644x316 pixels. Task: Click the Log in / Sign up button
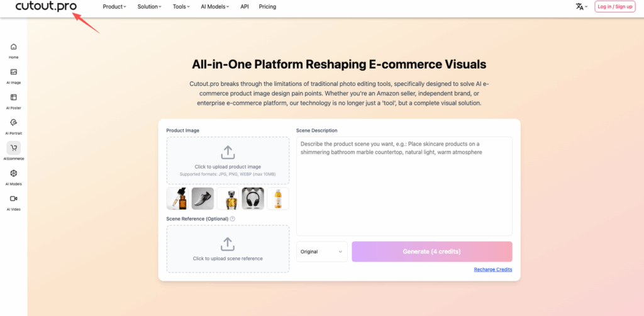tap(615, 6)
